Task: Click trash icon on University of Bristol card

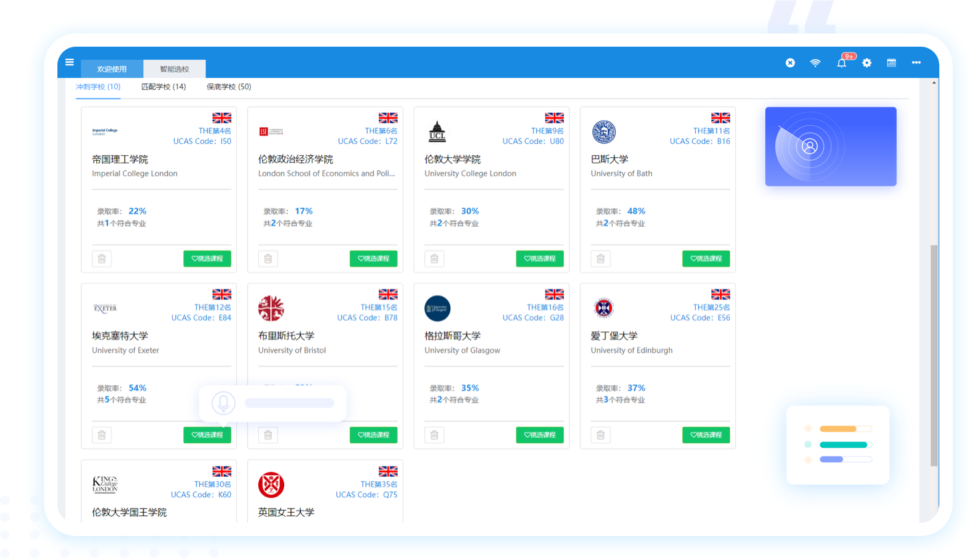Action: pos(268,435)
